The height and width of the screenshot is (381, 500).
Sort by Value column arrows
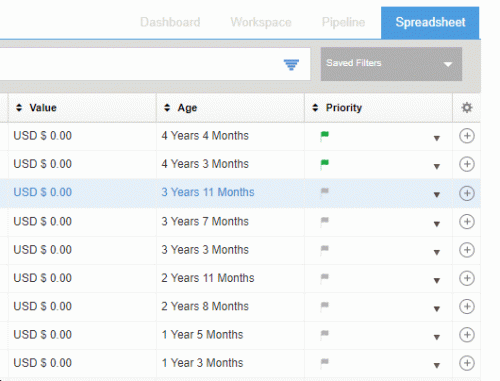click(x=19, y=108)
